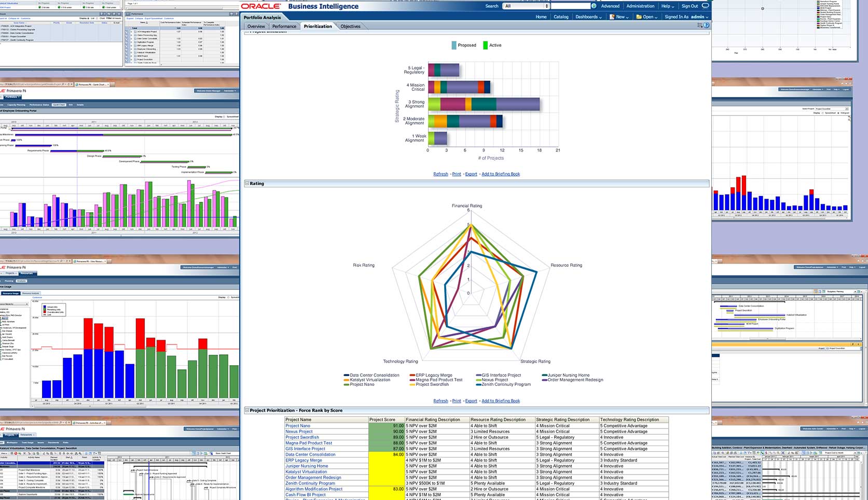
Task: Open the Katalyst Virtualization link
Action: [x=306, y=472]
